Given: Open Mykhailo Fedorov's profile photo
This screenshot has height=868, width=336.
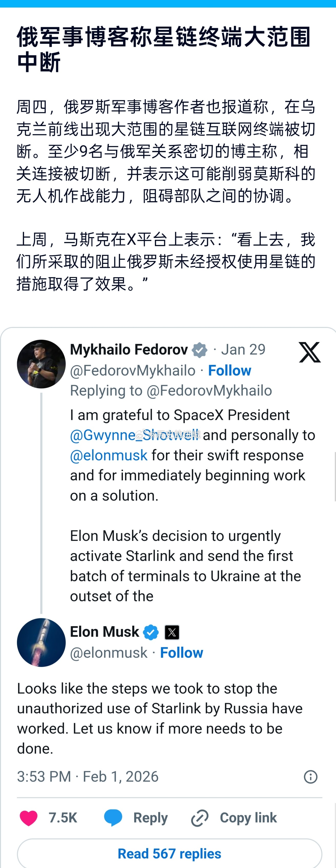Looking at the screenshot, I should coord(41,364).
